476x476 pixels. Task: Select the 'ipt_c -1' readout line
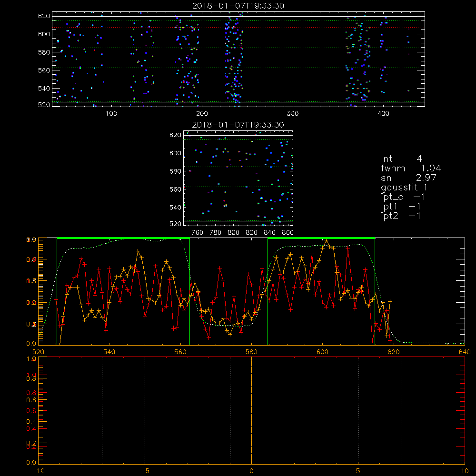click(403, 197)
